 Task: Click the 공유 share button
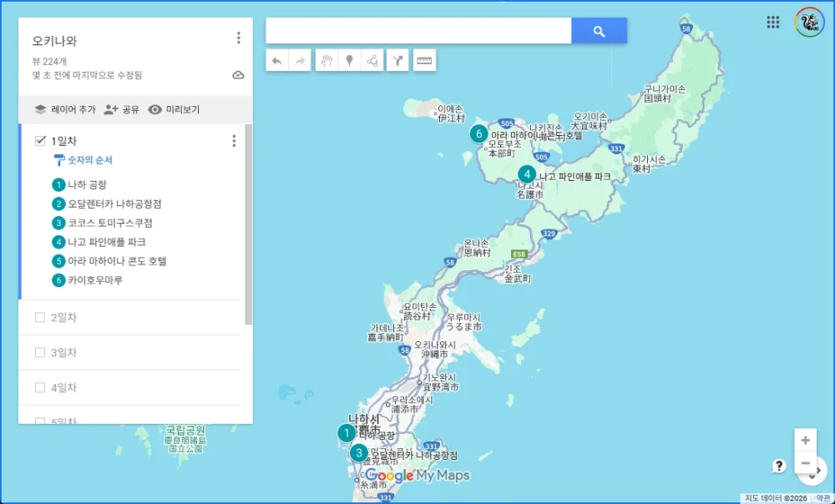[125, 109]
